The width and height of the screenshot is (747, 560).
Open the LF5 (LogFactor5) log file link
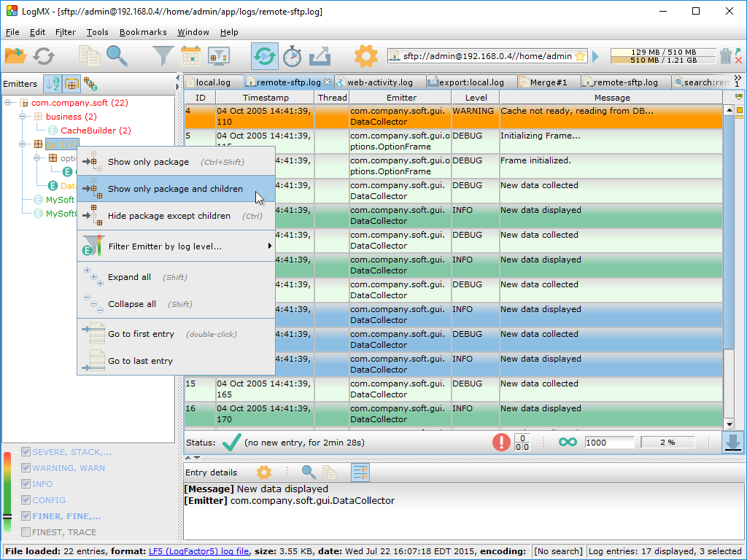(x=198, y=551)
